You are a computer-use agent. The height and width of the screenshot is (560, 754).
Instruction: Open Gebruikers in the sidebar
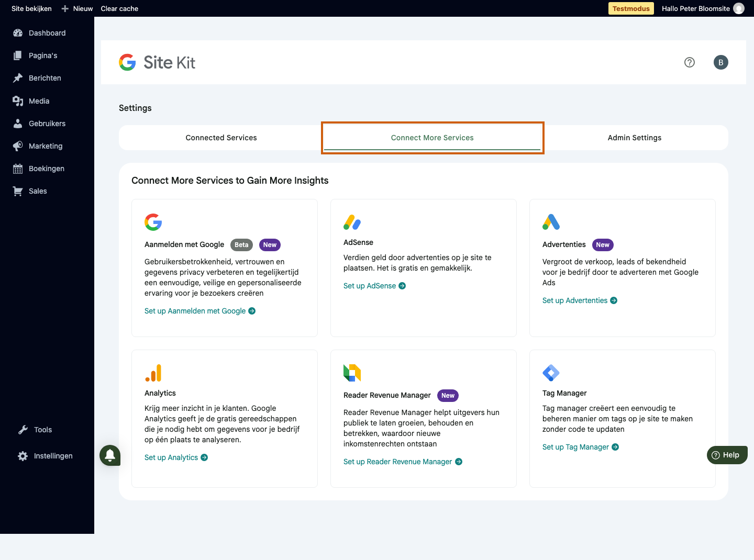[x=47, y=124]
